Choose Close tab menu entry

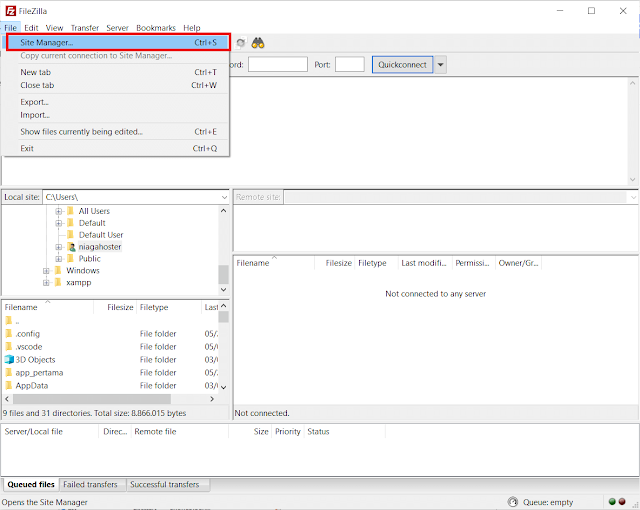[x=118, y=85]
